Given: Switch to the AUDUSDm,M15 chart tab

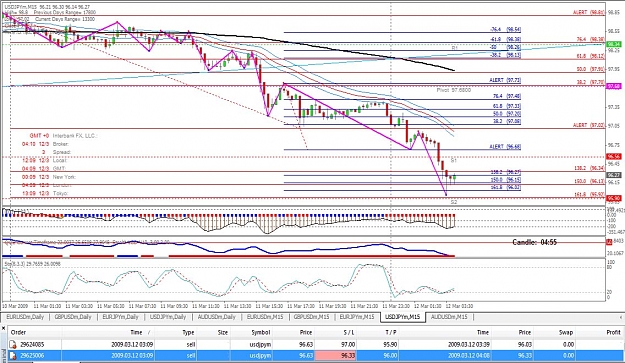Looking at the screenshot, I should (449, 317).
